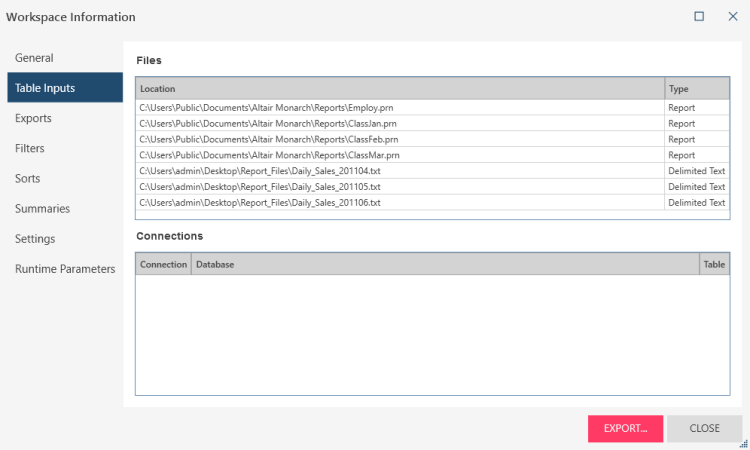Open the Settings section
Screen dimensions: 750x450
35,238
